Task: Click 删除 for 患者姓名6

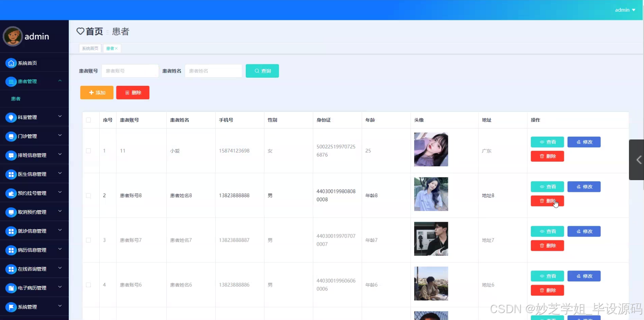Action: (547, 290)
